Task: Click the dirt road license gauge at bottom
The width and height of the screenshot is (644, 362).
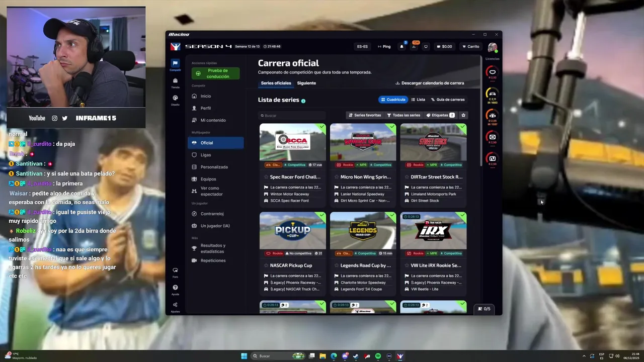Action: coord(493,159)
